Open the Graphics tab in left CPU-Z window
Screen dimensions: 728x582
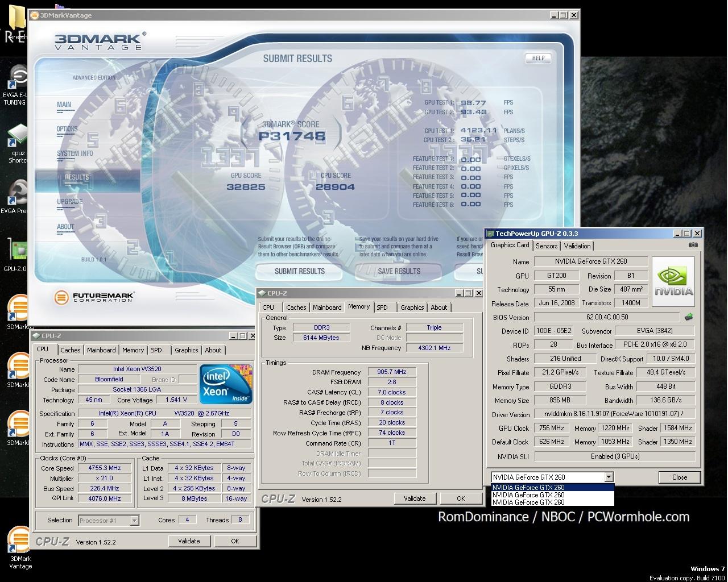[x=187, y=351]
